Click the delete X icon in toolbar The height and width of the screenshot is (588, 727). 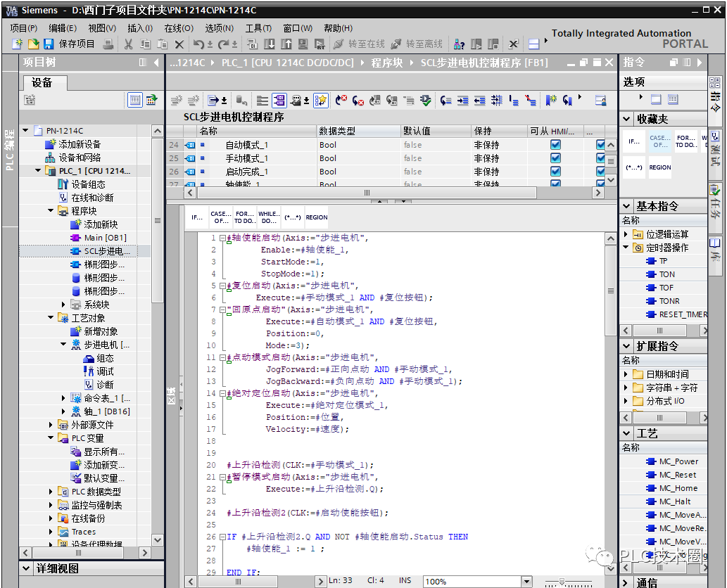[x=179, y=44]
